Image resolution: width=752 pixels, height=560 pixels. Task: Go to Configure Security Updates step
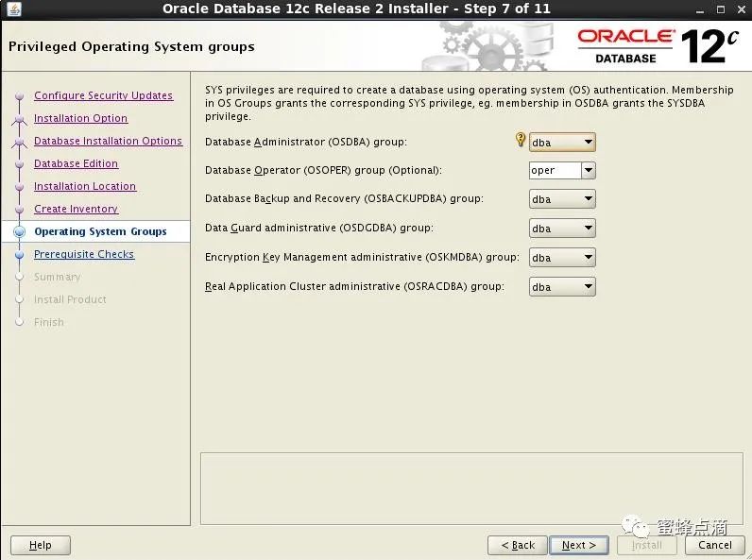tap(103, 95)
